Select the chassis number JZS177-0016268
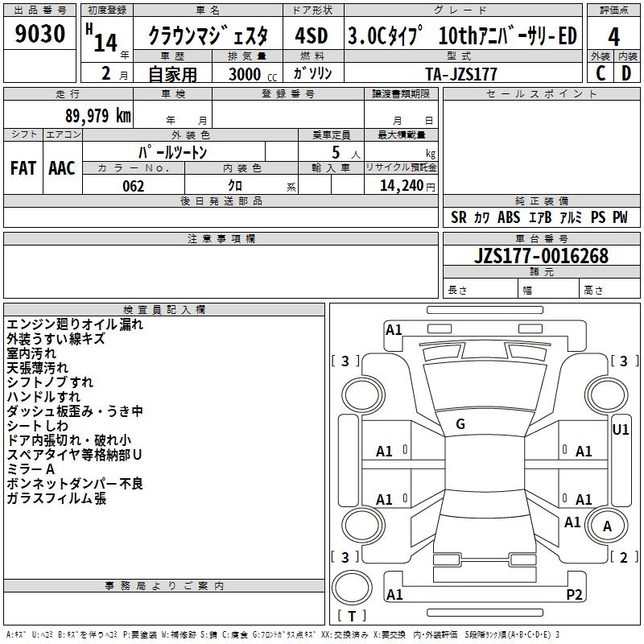The height and width of the screenshot is (644, 644). 541,255
